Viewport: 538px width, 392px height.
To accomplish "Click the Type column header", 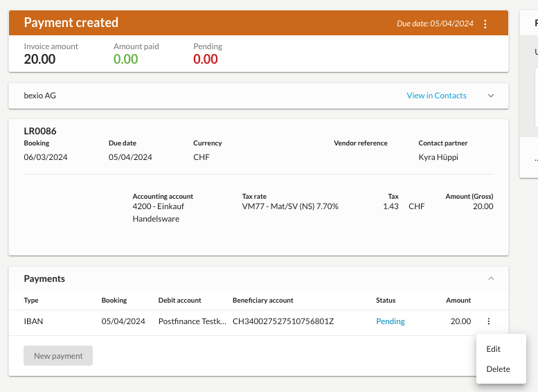I will (31, 301).
